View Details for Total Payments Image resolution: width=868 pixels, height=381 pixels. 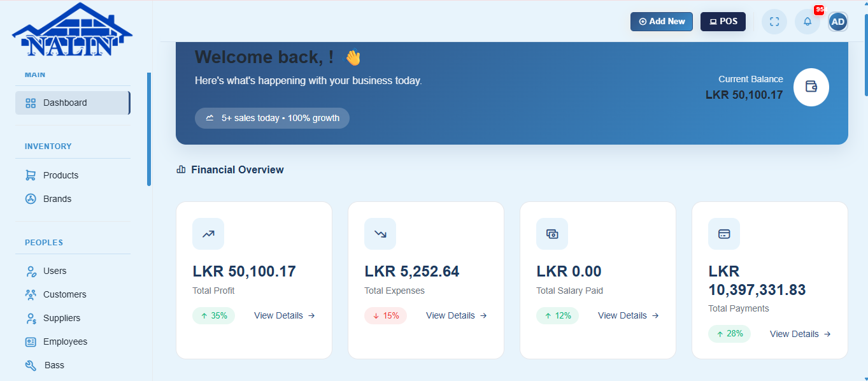pos(800,334)
